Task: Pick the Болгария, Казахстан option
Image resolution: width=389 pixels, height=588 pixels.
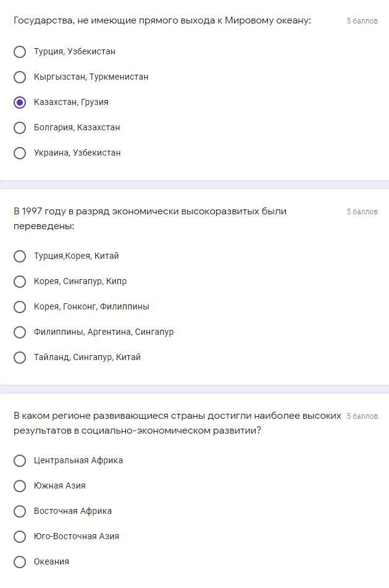Action: (20, 128)
